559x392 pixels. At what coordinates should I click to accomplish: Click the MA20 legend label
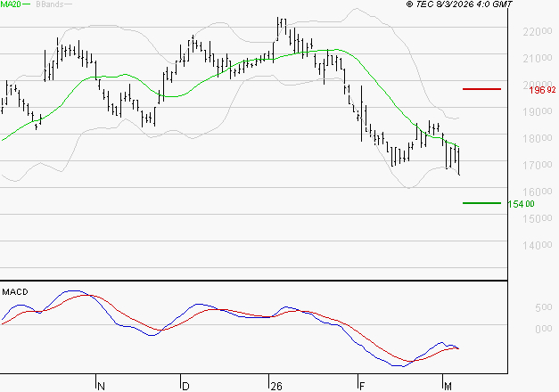click(11, 4)
